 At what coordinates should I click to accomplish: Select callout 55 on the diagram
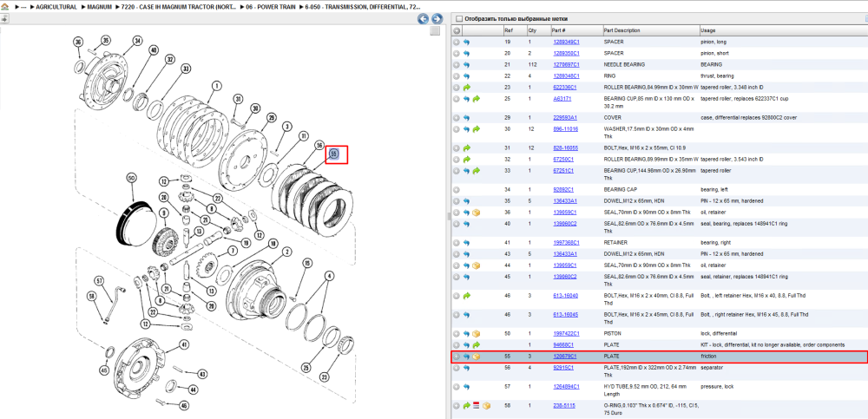[334, 154]
